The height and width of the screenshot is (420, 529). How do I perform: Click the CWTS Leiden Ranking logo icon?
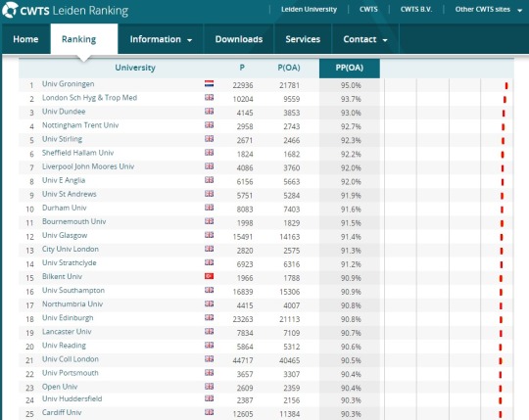click(x=10, y=10)
